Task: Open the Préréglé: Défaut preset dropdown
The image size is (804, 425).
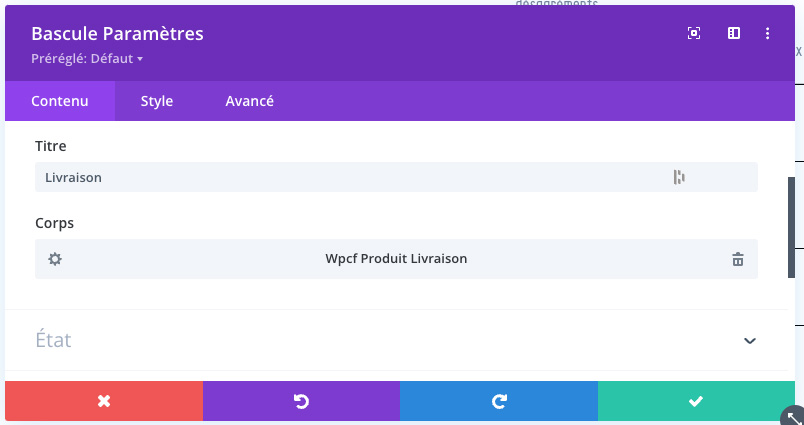Action: (x=87, y=59)
